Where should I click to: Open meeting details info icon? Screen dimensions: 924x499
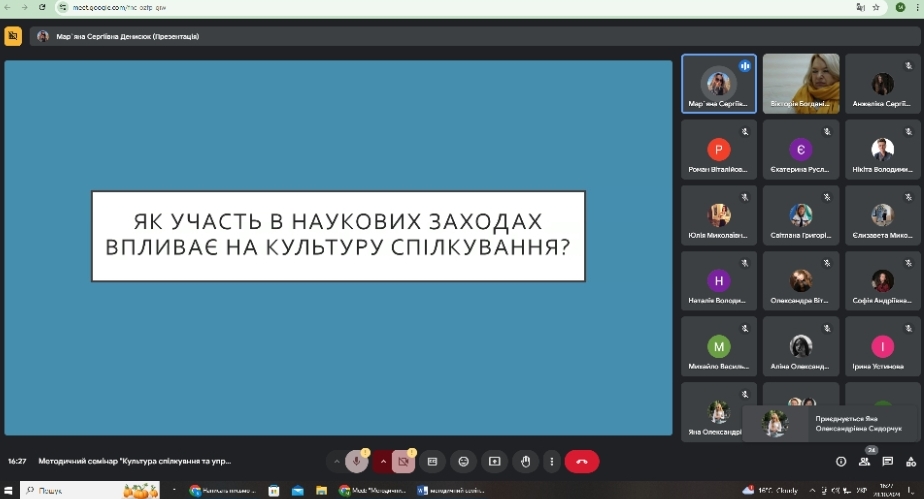click(x=841, y=461)
